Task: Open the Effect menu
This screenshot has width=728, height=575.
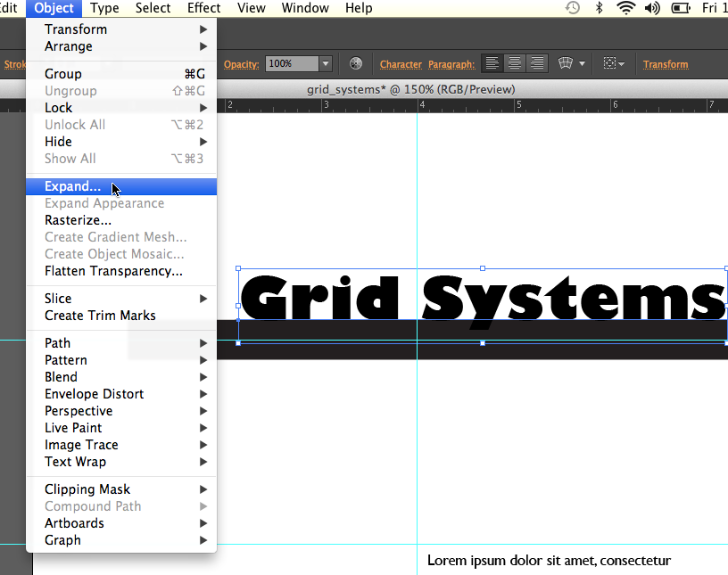Action: [203, 8]
